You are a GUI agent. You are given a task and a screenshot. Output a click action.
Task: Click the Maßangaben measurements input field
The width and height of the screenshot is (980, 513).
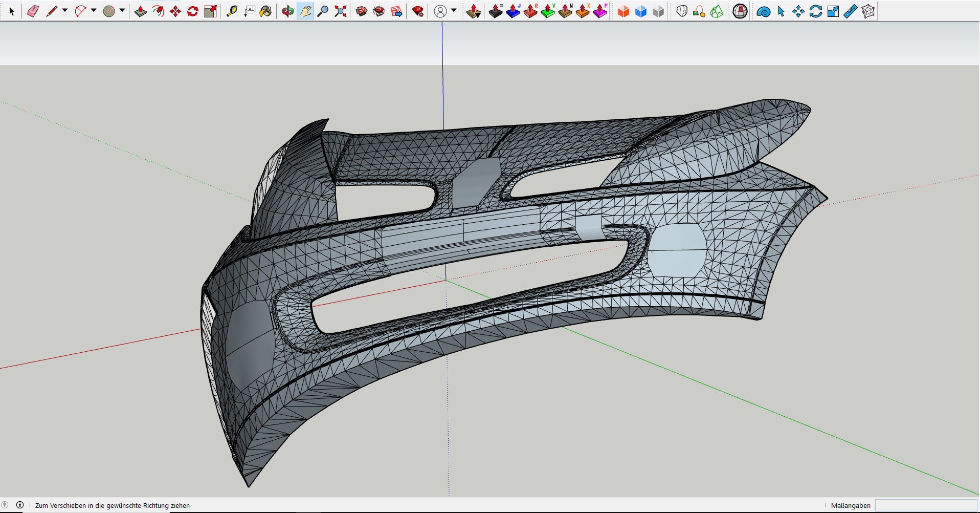pos(926,505)
